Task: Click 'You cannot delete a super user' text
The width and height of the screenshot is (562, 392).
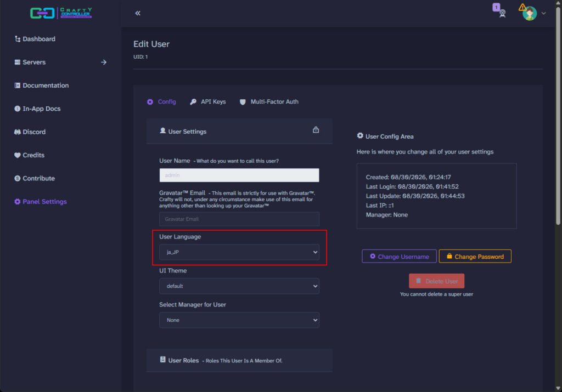Action: [436, 294]
